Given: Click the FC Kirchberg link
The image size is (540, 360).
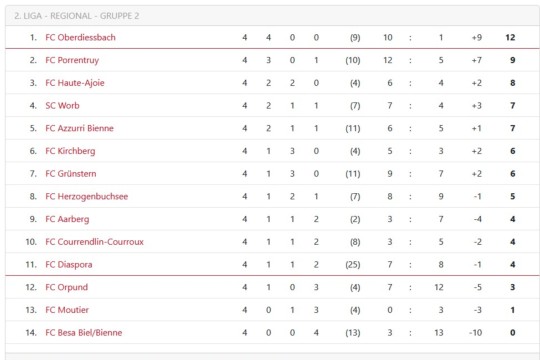Looking at the screenshot, I should 70,151.
